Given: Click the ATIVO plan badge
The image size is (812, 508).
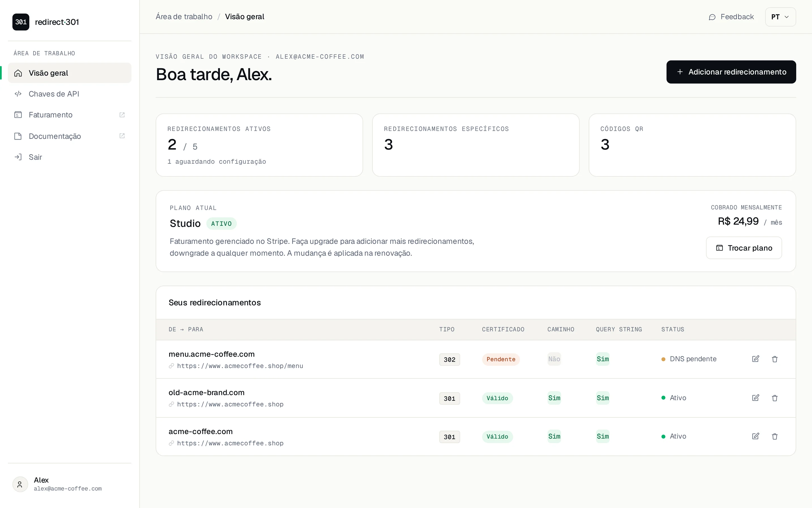Looking at the screenshot, I should 221,224.
